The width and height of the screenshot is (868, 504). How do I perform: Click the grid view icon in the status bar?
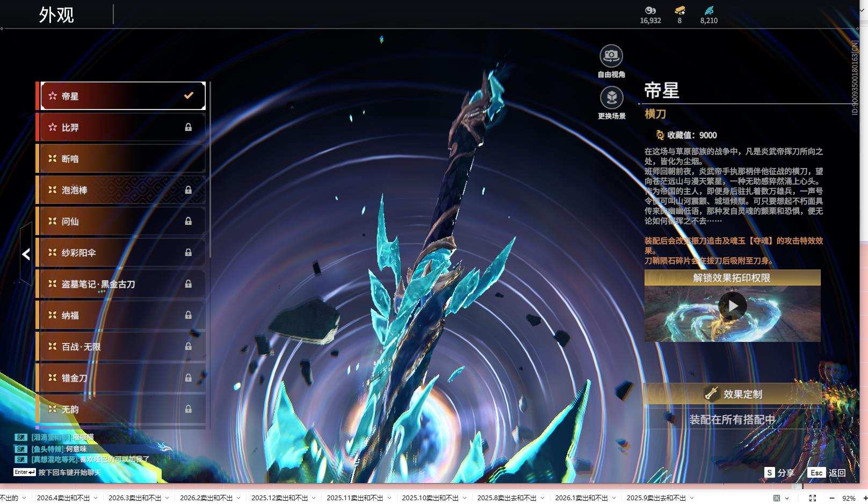click(777, 498)
